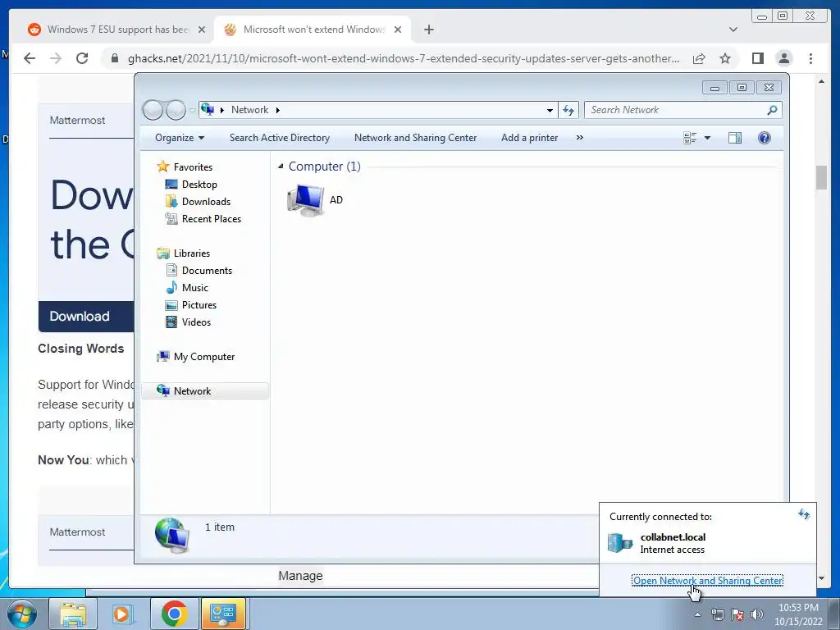Switch to Windows 7 ESU support tab
This screenshot has width=840, height=630.
click(118, 30)
